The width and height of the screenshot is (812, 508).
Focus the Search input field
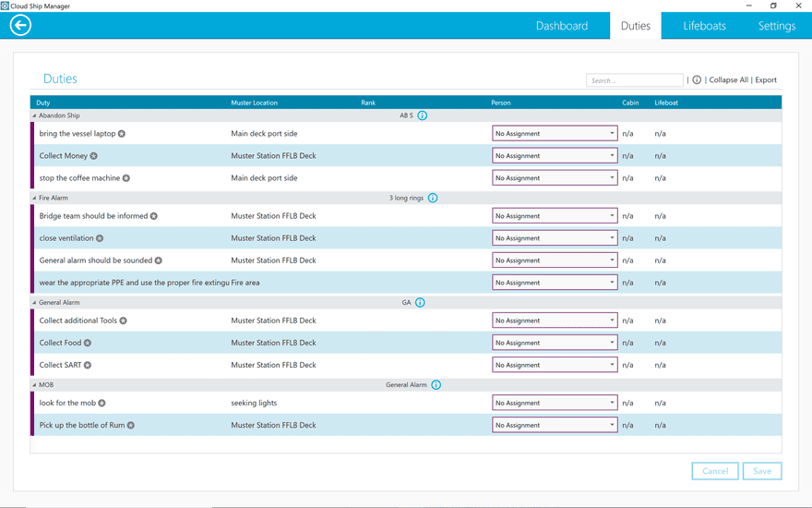(x=635, y=80)
